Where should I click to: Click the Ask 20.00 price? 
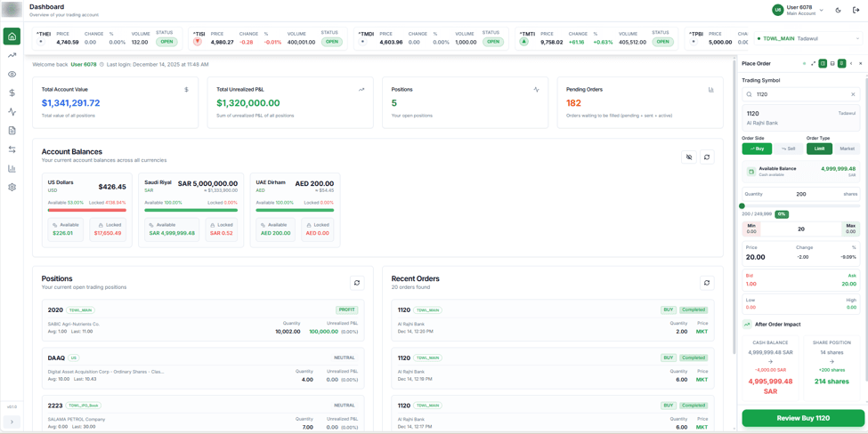click(x=848, y=284)
